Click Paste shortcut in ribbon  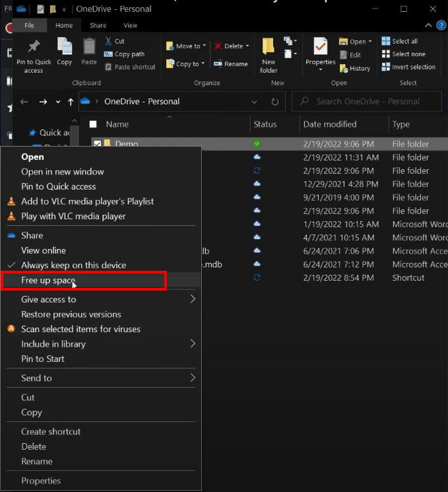(130, 67)
